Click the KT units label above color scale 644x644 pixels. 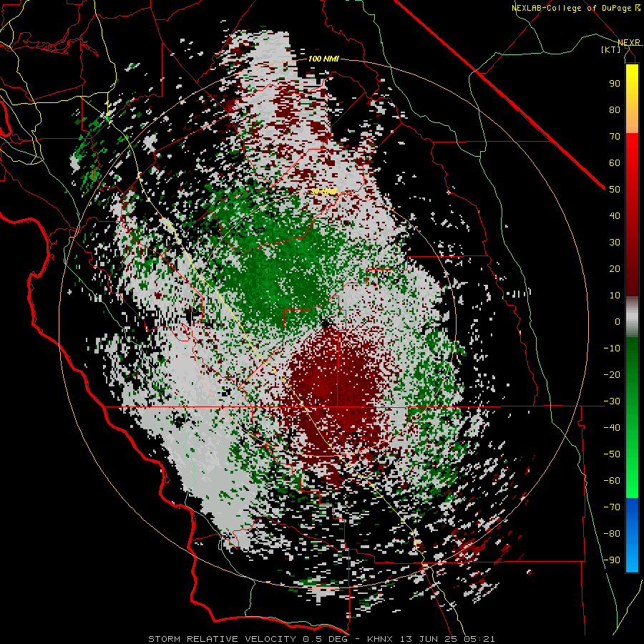click(x=611, y=49)
